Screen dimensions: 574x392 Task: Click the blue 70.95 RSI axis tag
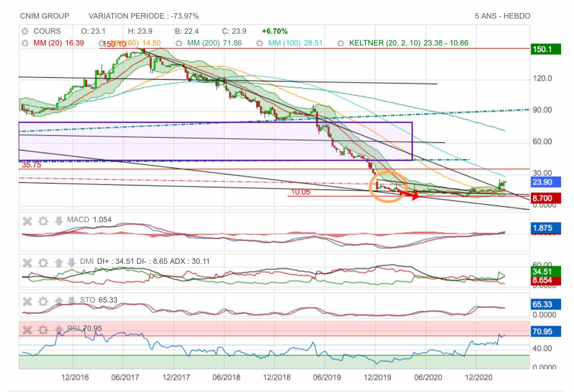pos(546,331)
